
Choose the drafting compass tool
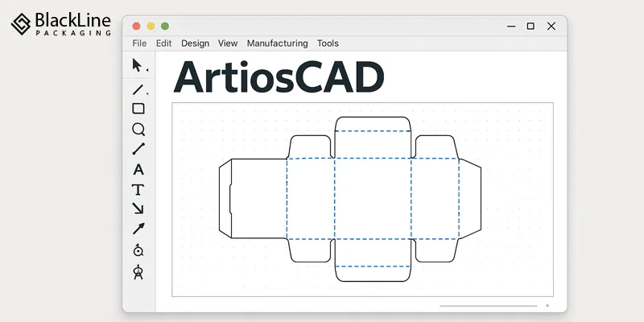138,272
